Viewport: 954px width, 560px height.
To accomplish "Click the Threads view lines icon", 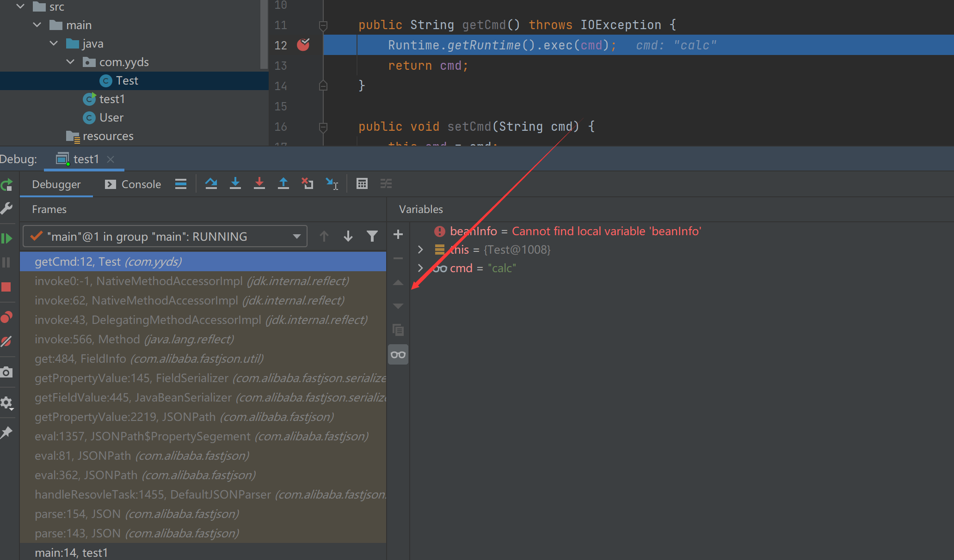I will tap(181, 184).
